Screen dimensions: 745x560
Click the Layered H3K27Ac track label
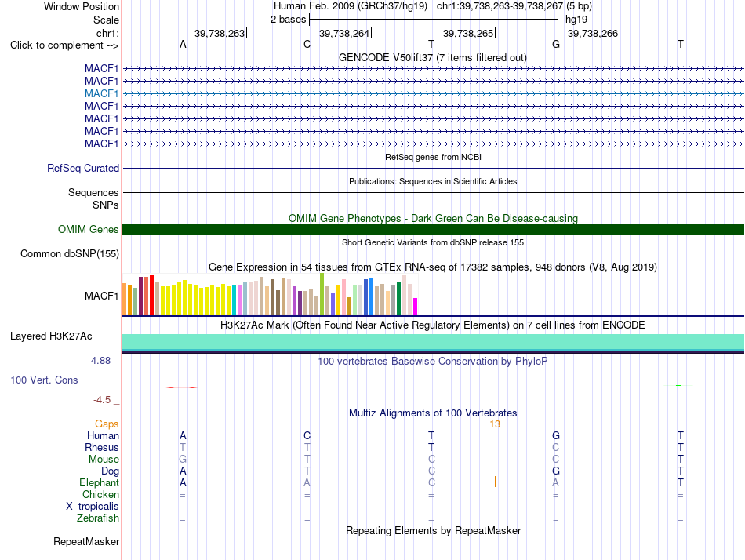(x=51, y=336)
